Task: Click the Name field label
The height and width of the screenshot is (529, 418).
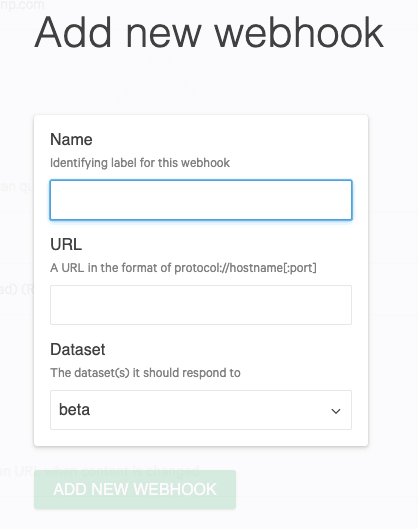Action: (71, 139)
